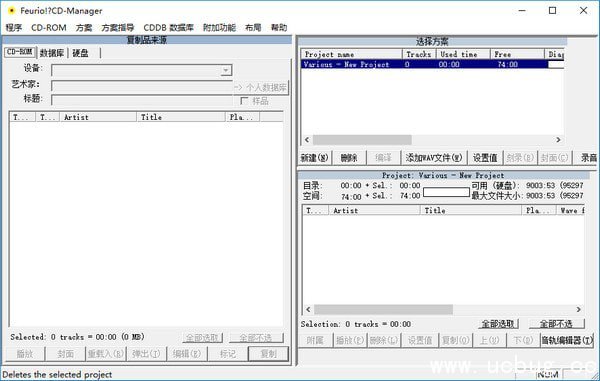Click the space usage progress bar
The image size is (600, 381).
pyautogui.click(x=446, y=192)
